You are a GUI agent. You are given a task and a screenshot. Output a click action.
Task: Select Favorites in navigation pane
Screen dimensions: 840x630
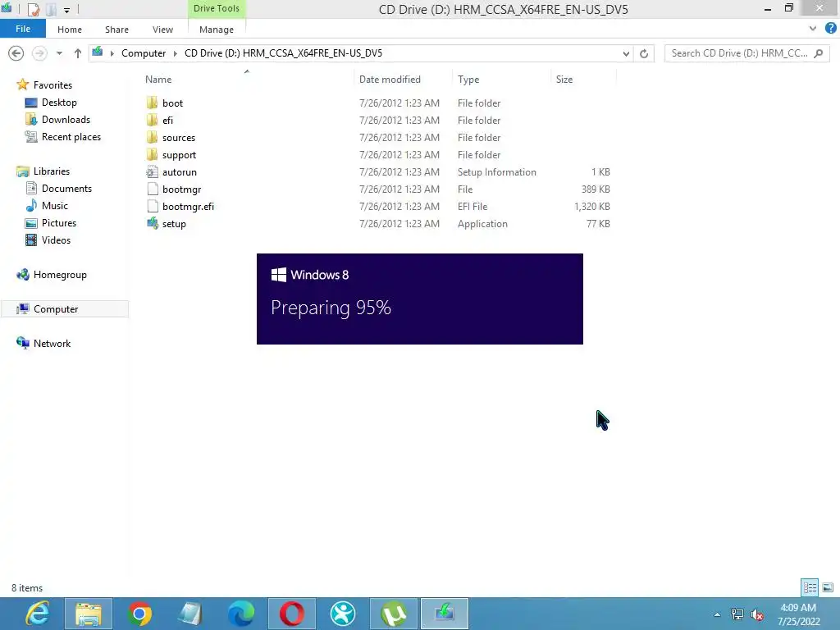(x=52, y=85)
